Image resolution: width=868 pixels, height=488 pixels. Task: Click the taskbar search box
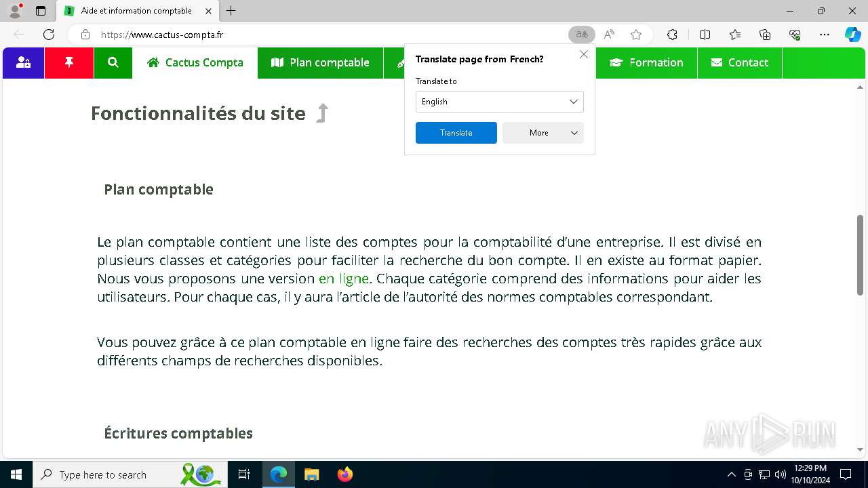pyautogui.click(x=129, y=474)
